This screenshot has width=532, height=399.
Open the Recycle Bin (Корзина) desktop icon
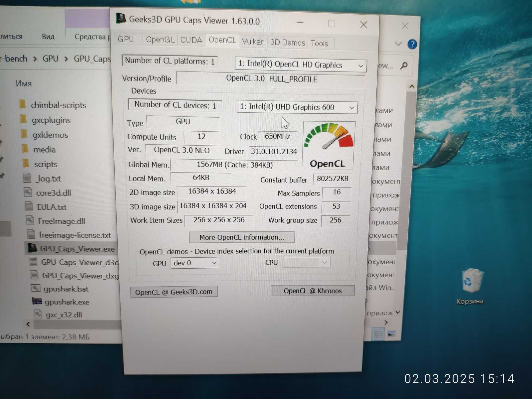[x=470, y=286]
